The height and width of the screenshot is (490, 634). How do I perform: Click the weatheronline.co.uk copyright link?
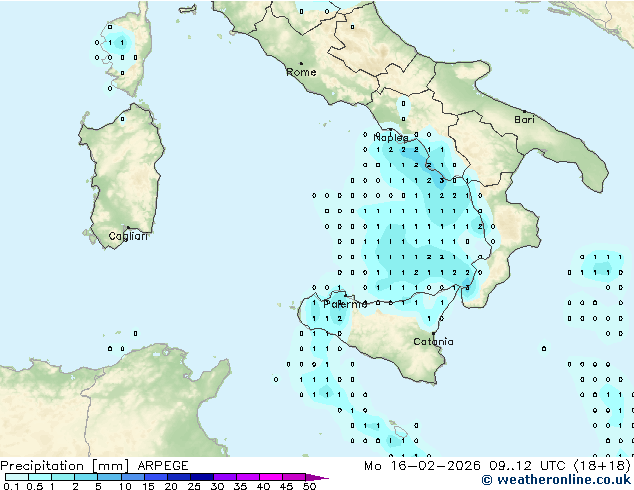[556, 480]
